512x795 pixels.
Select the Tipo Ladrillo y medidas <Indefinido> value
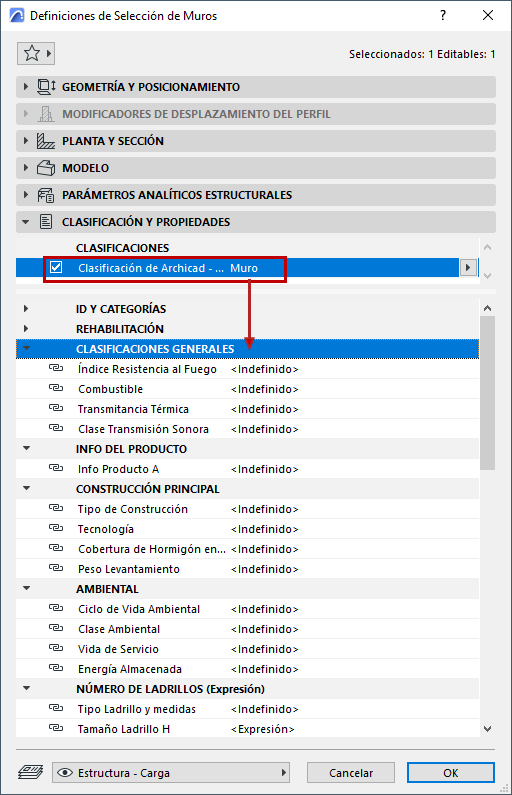[x=265, y=709]
